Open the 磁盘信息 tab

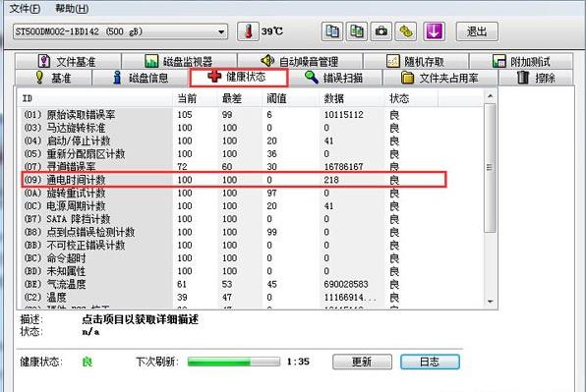[x=141, y=78]
